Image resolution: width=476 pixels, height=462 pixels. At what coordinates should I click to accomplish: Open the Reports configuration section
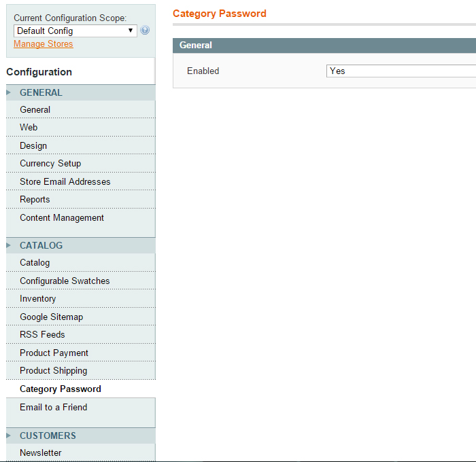coord(35,199)
